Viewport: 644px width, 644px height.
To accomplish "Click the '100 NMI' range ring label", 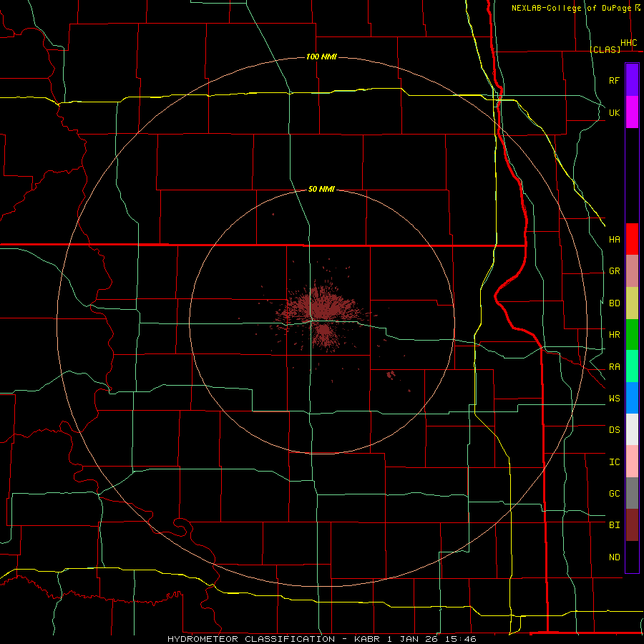I will tap(321, 57).
